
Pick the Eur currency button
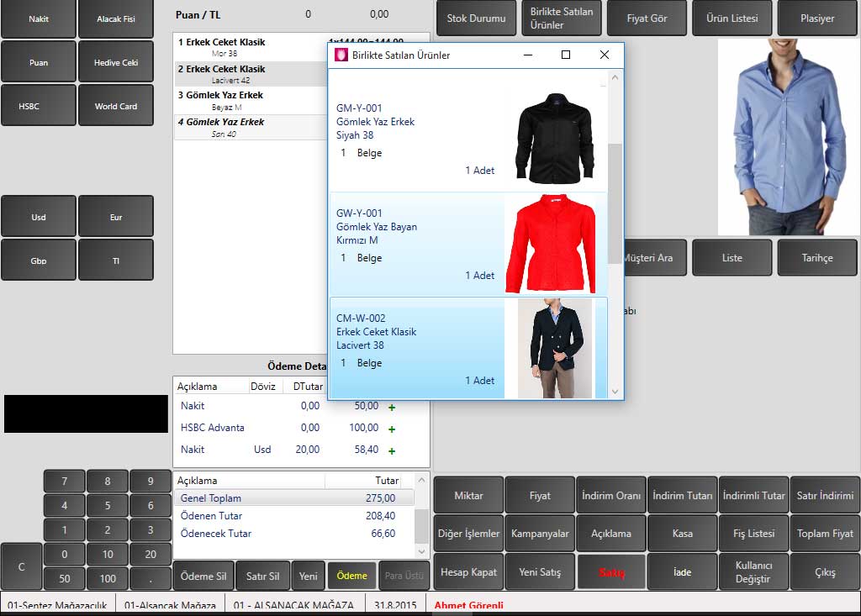(x=116, y=216)
